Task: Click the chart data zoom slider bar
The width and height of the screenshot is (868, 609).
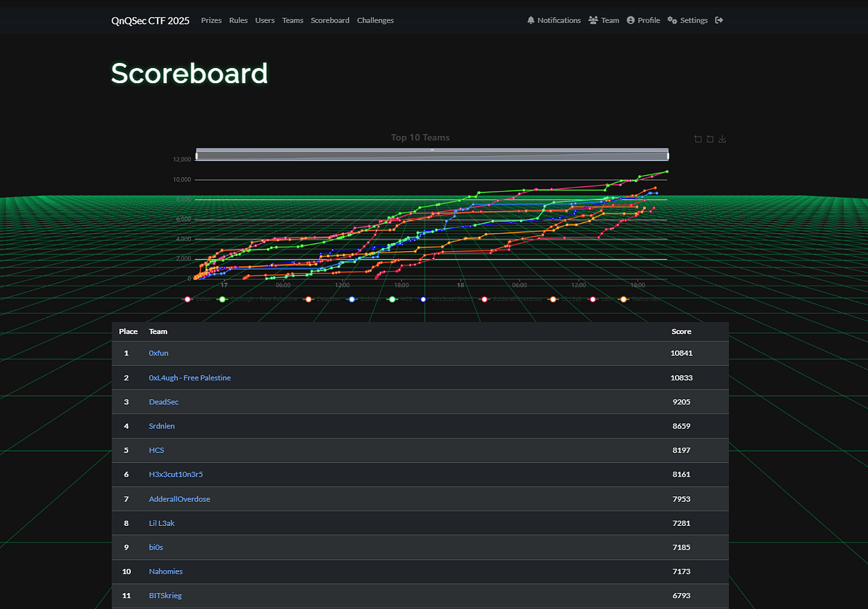Action: (x=432, y=155)
